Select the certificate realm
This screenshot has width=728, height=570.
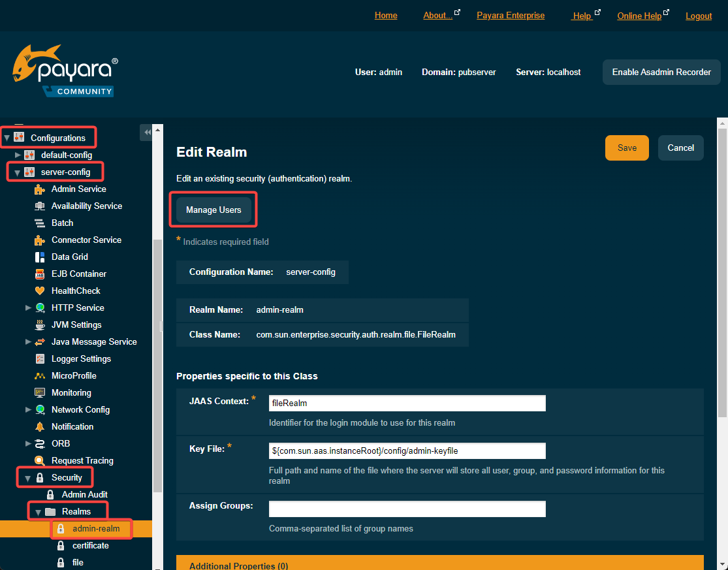point(90,545)
